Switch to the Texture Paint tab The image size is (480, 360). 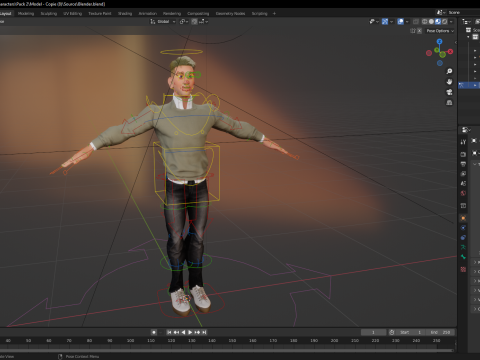pyautogui.click(x=100, y=13)
